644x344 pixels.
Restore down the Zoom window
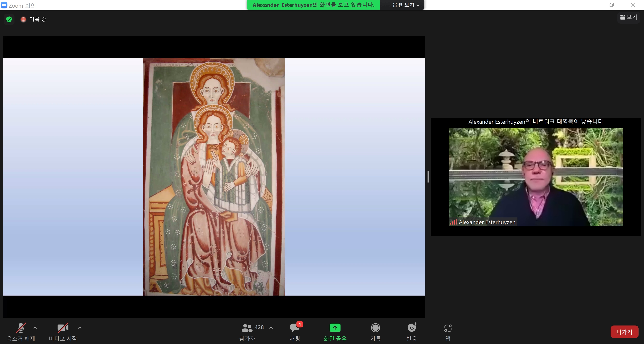pyautogui.click(x=612, y=5)
